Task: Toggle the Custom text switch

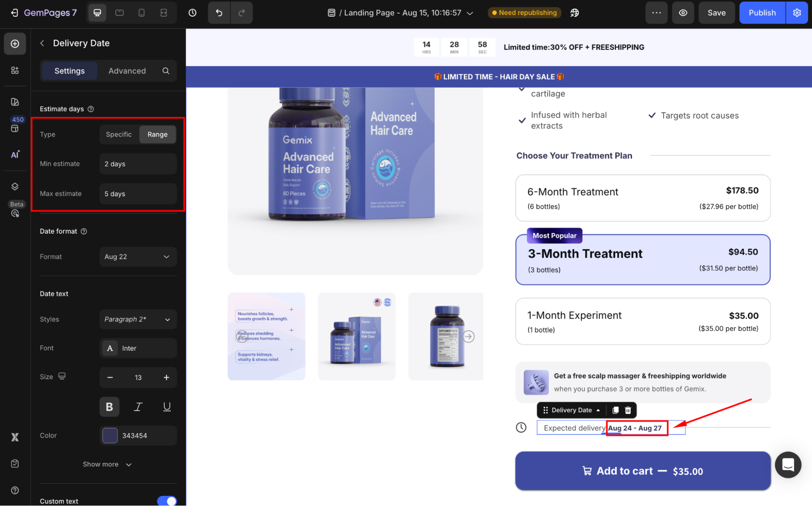Action: point(167,501)
